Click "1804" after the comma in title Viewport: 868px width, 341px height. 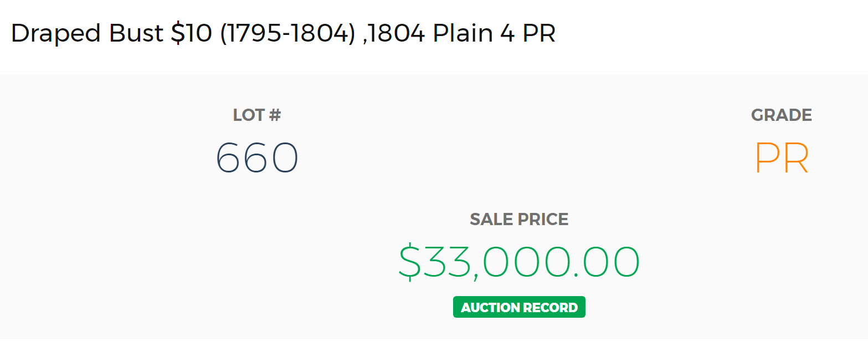pos(397,34)
